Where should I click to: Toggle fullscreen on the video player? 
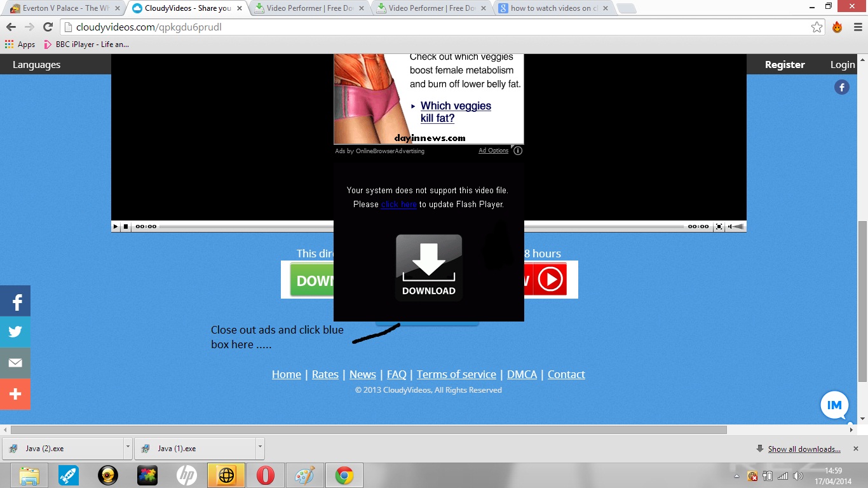coord(719,227)
